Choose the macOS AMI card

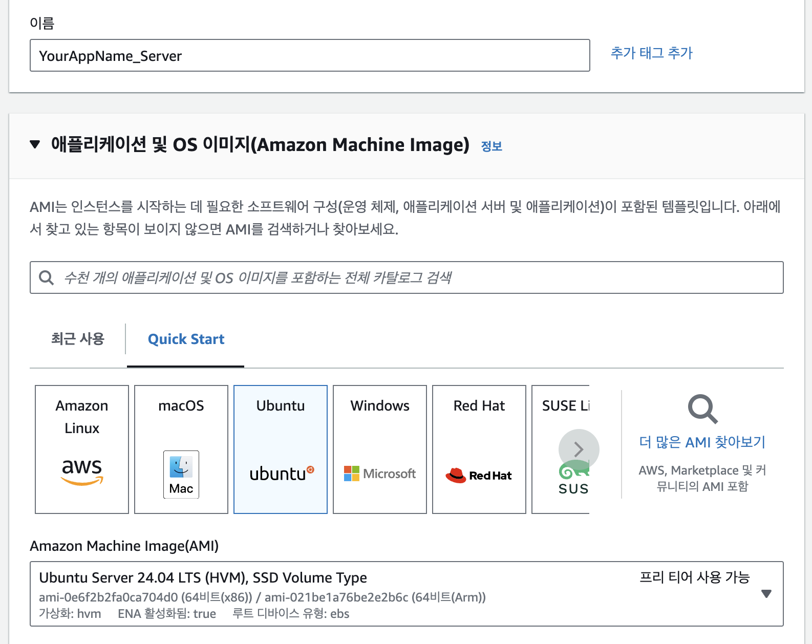tap(181, 449)
